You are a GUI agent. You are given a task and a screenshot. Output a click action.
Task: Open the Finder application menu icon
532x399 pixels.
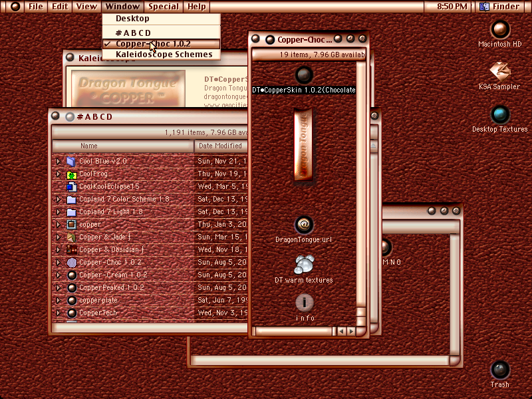[x=485, y=7]
